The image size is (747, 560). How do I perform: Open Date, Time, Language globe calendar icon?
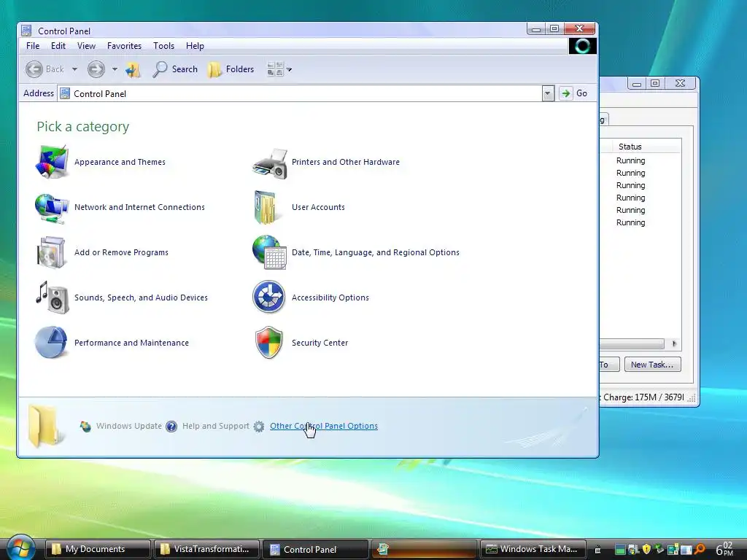(x=269, y=252)
